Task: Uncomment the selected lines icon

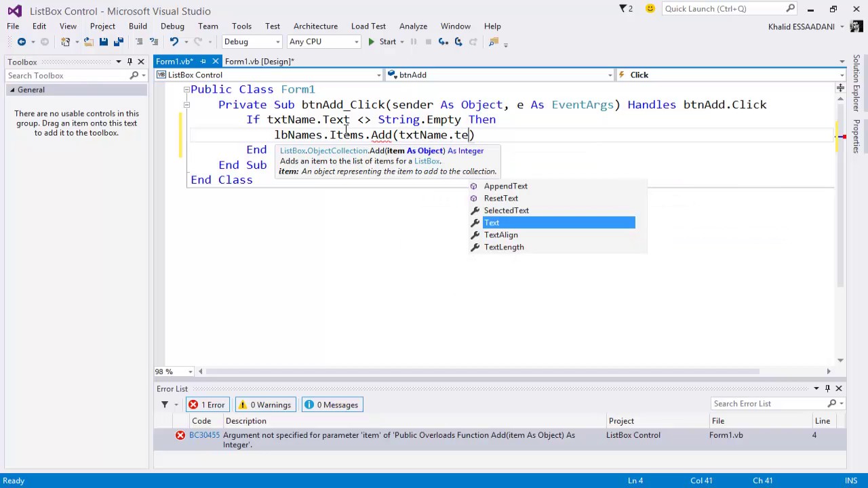Action: click(x=154, y=42)
